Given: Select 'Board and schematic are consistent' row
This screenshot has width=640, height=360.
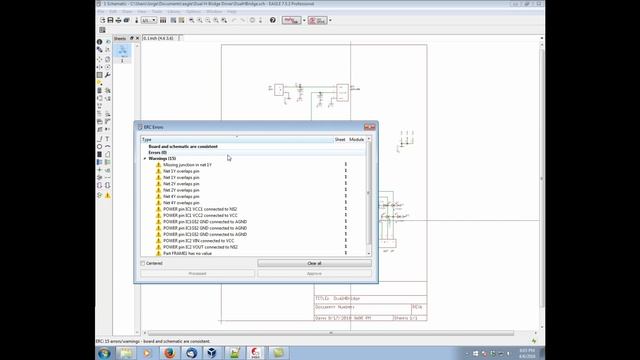Looking at the screenshot, I should (x=183, y=146).
